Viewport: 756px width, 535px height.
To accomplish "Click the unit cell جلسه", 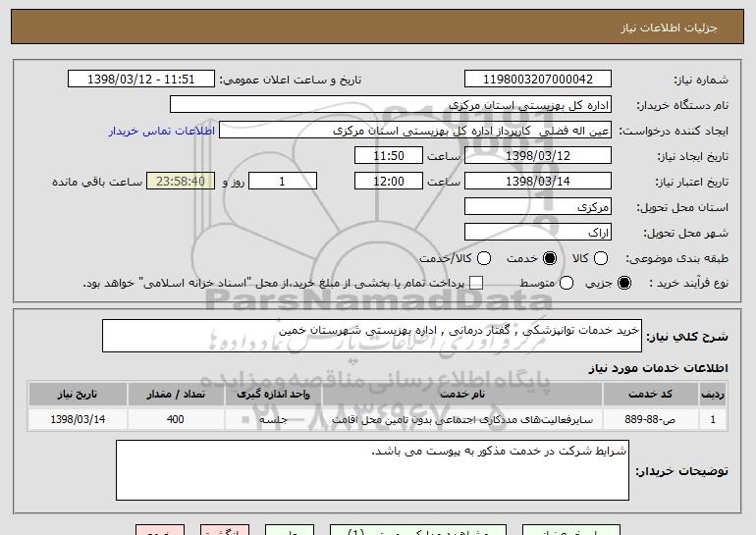I will pyautogui.click(x=273, y=419).
